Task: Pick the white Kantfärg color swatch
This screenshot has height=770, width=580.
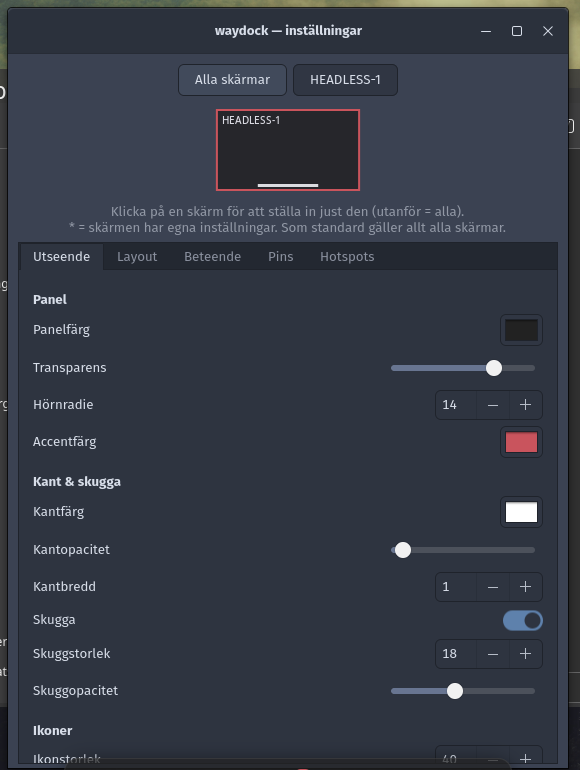Action: tap(521, 512)
